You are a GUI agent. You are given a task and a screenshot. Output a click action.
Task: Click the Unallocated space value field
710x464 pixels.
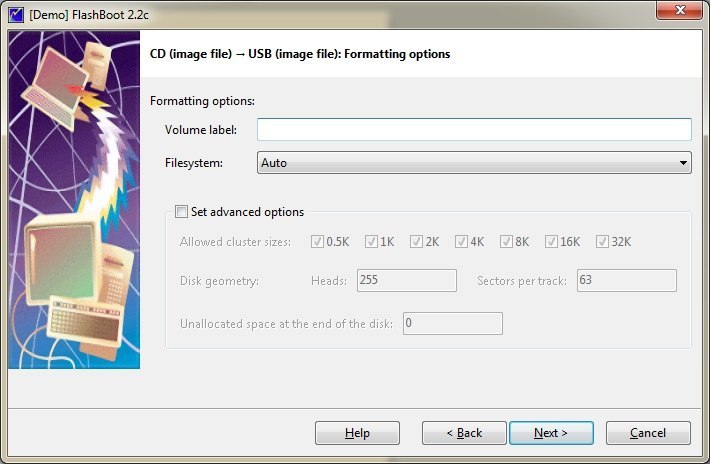point(452,323)
